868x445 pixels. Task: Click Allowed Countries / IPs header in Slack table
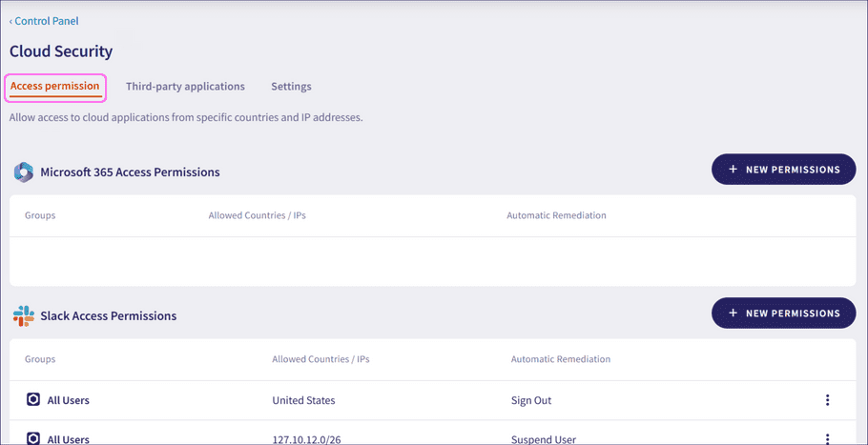320,359
